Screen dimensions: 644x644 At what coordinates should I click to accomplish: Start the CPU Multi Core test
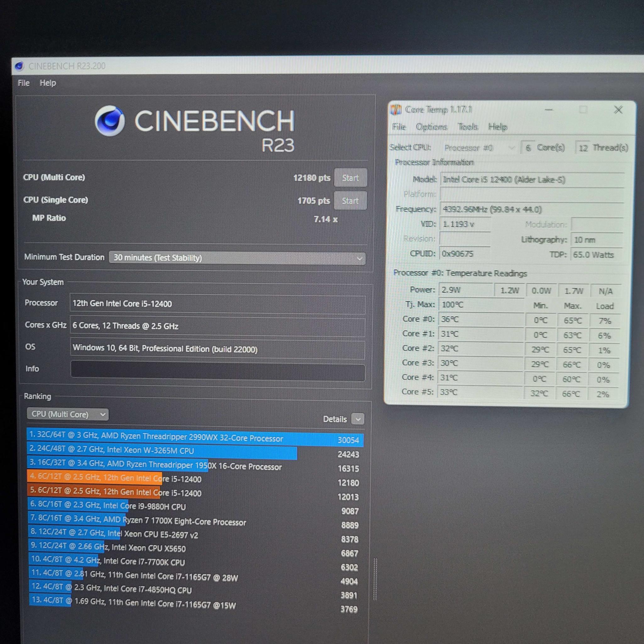point(350,178)
